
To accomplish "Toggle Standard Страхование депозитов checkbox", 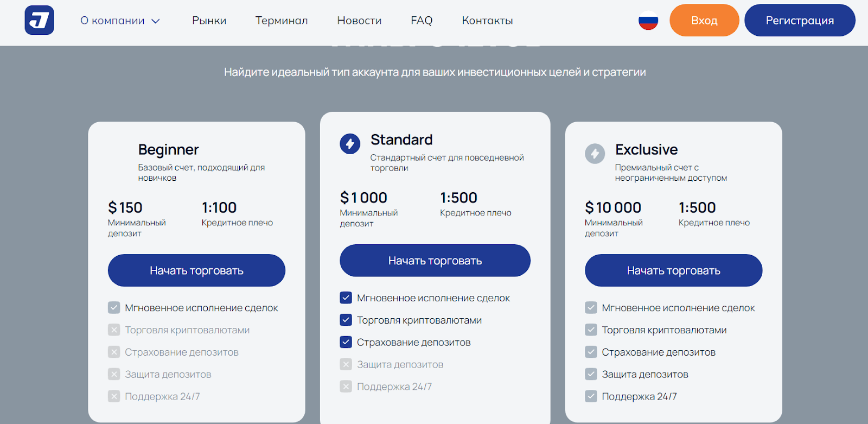I will (346, 343).
